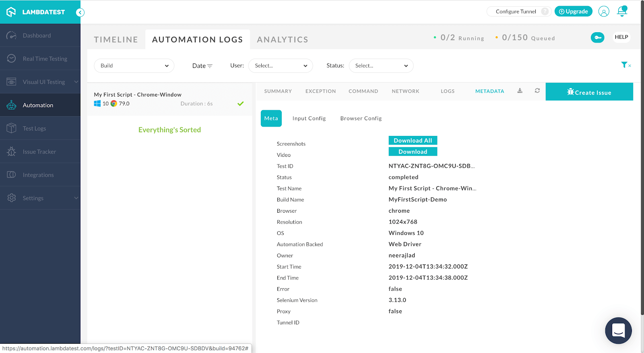Click the Start Time value 2019-12-04T13:34:32.000Z
The width and height of the screenshot is (644, 353).
pos(428,267)
